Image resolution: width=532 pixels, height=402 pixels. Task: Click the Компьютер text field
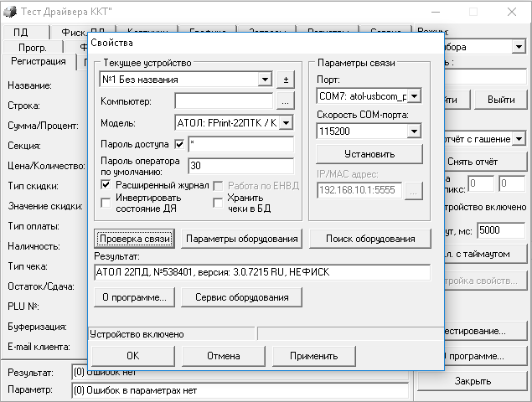(224, 101)
